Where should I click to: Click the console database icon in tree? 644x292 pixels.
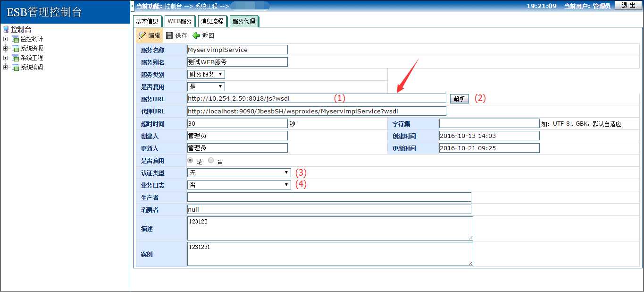tap(6, 29)
